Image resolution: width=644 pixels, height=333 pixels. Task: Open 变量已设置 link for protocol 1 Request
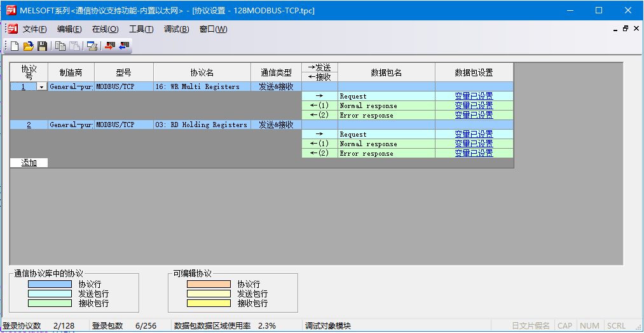pyautogui.click(x=474, y=96)
